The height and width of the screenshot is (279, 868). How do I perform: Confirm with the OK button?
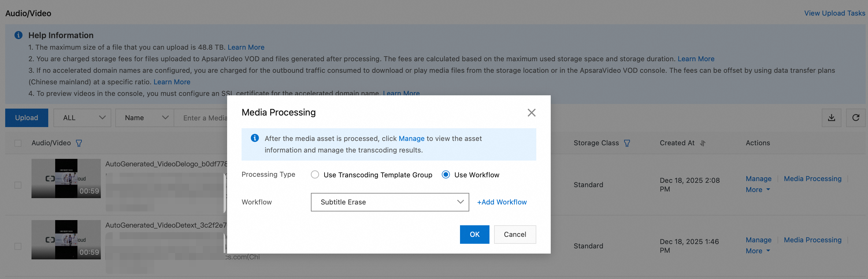(x=474, y=235)
